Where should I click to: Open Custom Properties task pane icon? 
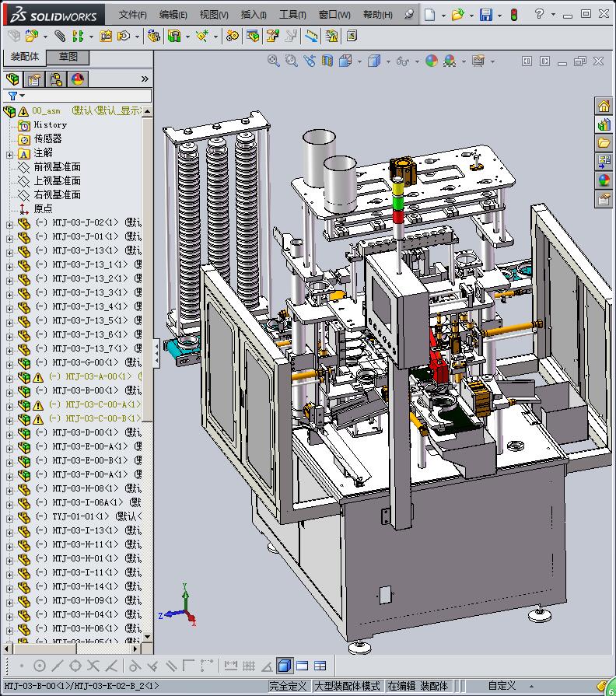pyautogui.click(x=604, y=199)
